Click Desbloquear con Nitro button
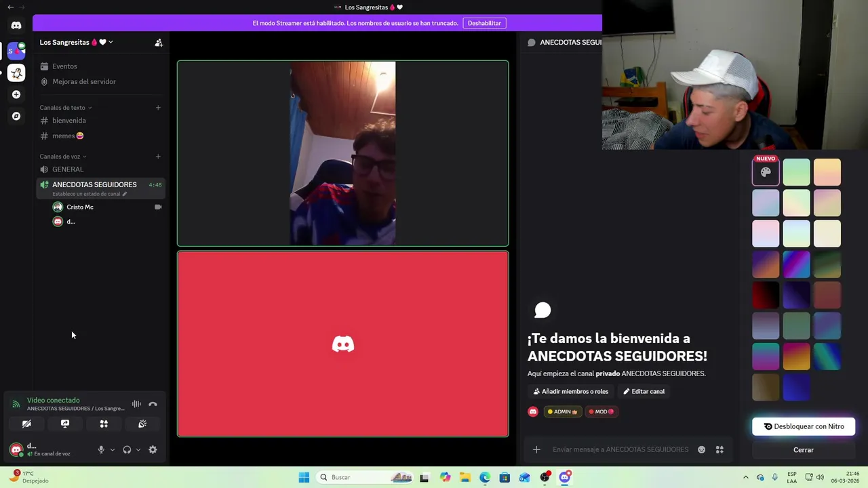 (x=804, y=426)
